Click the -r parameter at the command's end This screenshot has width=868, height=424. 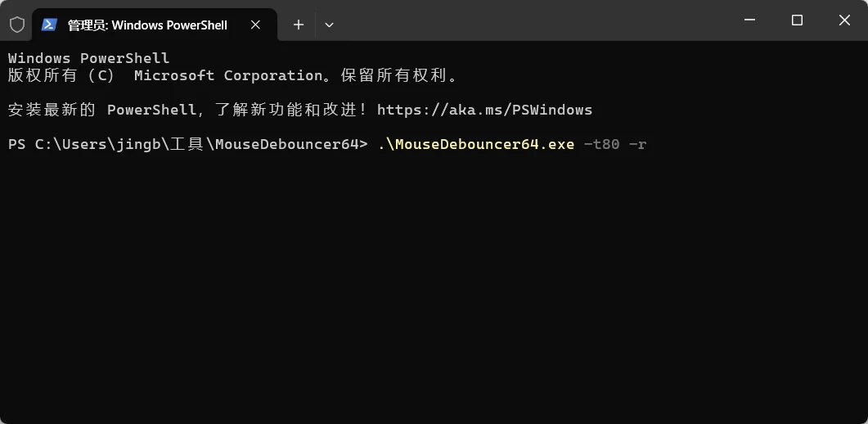point(637,145)
